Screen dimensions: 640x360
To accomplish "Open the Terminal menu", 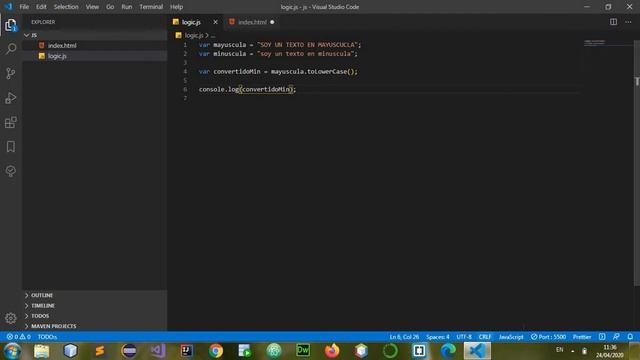I will (151, 7).
